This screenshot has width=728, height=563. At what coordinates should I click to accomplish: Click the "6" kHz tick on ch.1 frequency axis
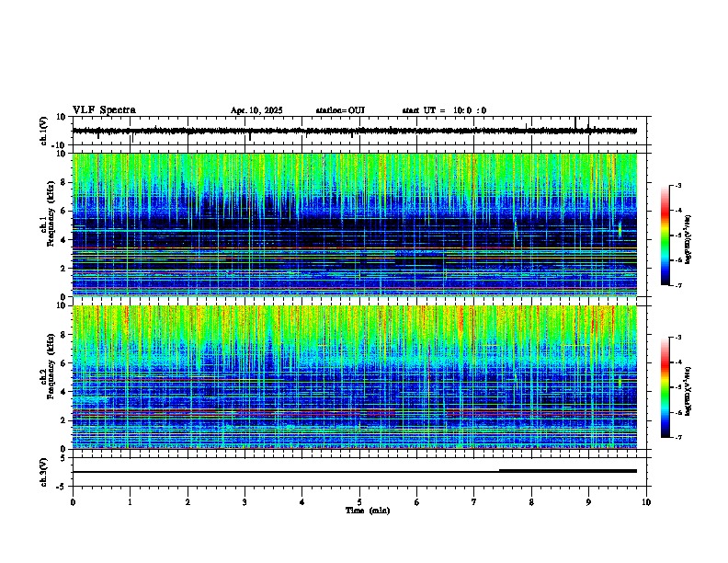click(64, 212)
